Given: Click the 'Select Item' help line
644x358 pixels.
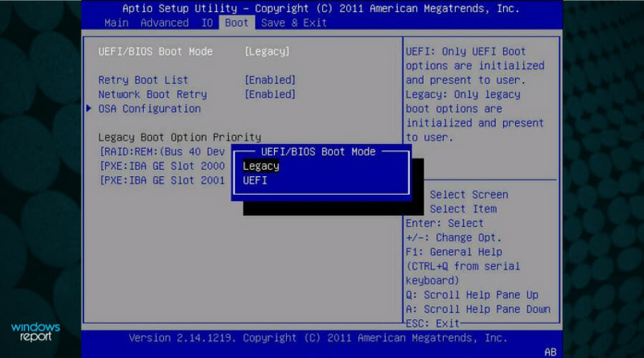Looking at the screenshot, I should point(463,209).
